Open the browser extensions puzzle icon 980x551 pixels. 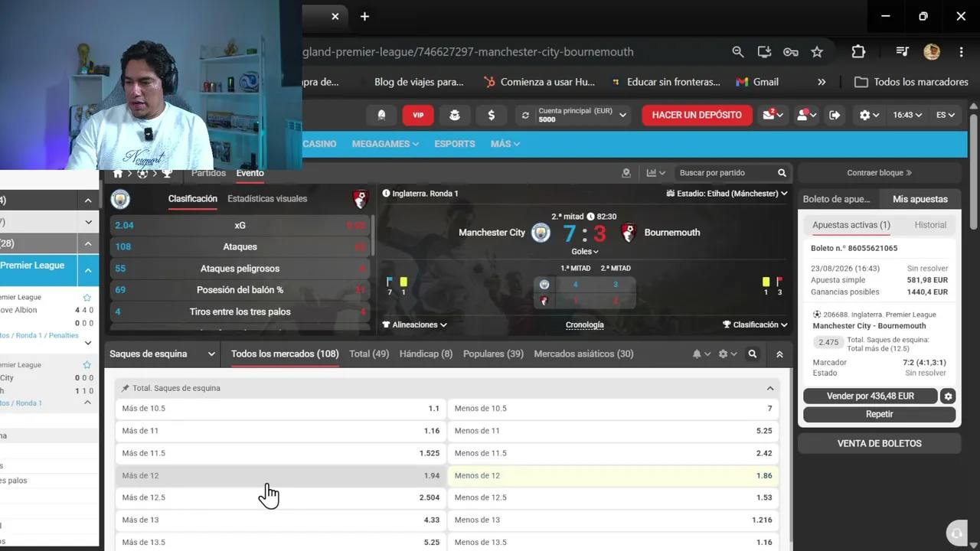click(858, 52)
